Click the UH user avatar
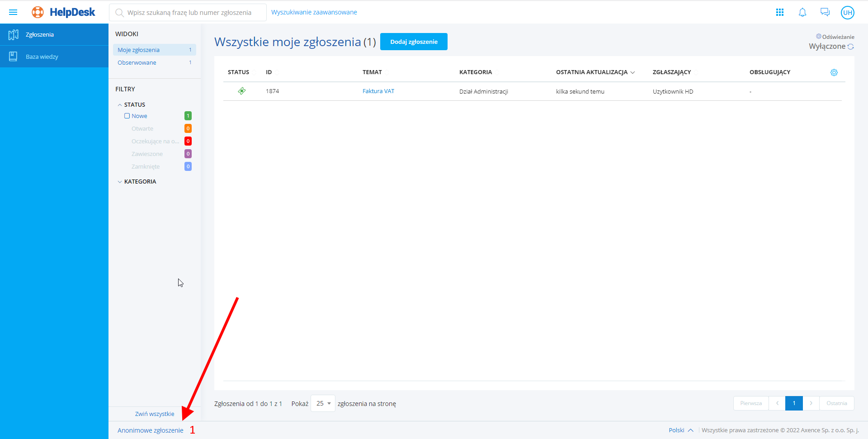The image size is (868, 439). click(x=847, y=13)
